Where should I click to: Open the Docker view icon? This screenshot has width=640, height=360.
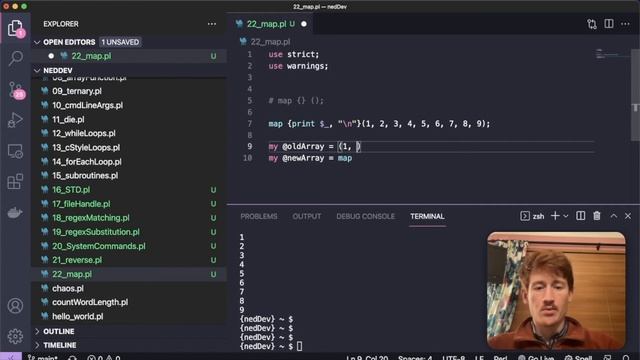point(15,212)
